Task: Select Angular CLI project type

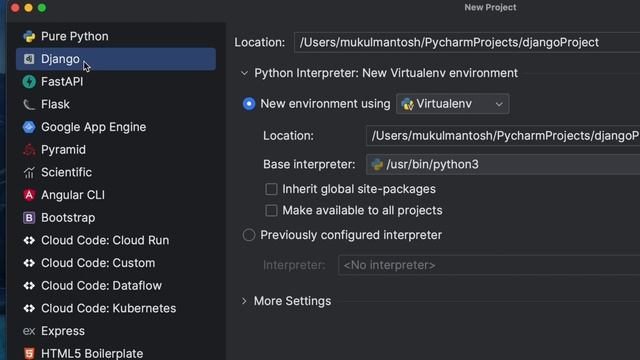Action: (x=116, y=195)
